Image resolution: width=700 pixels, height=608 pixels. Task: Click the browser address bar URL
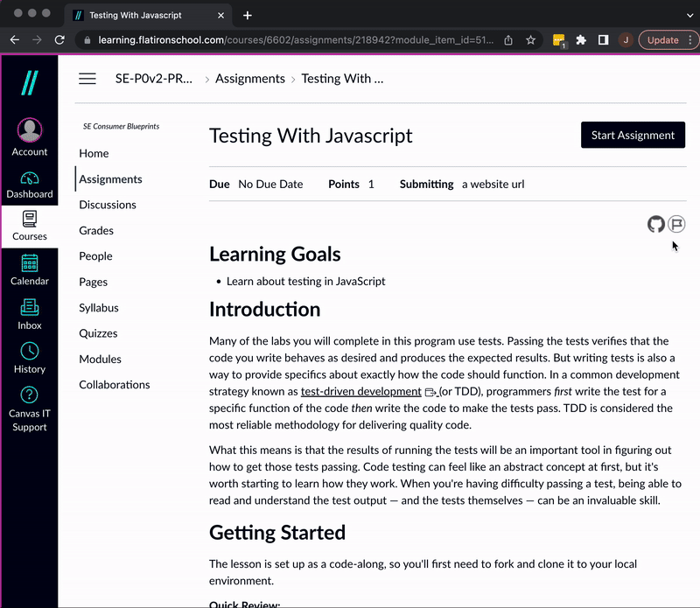click(296, 40)
